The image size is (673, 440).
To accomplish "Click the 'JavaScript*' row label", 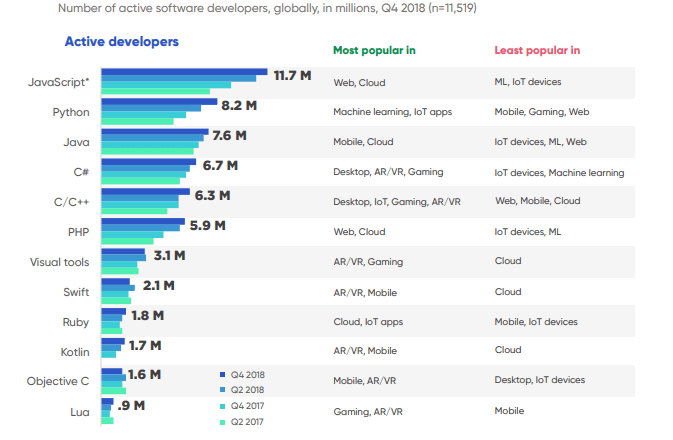I will (x=59, y=82).
